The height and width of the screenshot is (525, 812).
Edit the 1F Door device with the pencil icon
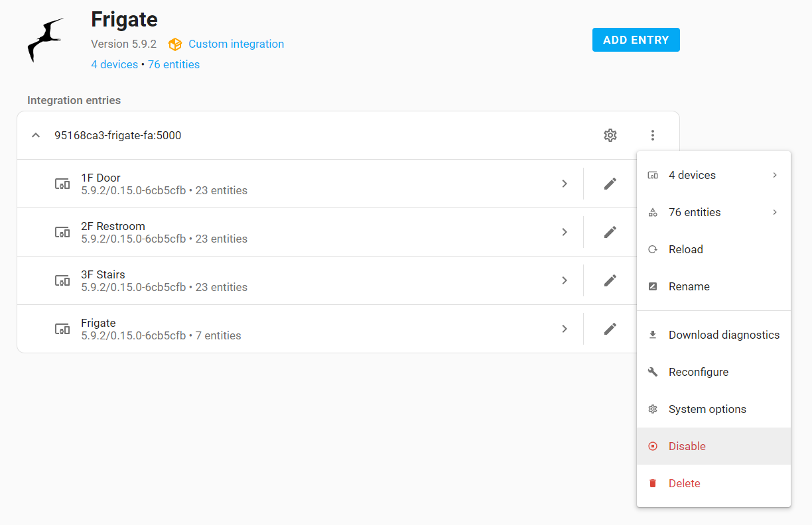610,184
